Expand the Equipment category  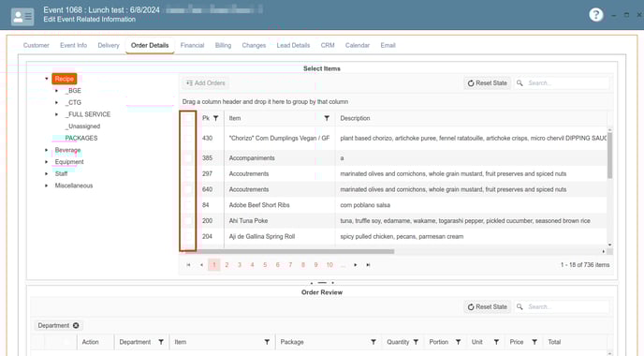[47, 162]
